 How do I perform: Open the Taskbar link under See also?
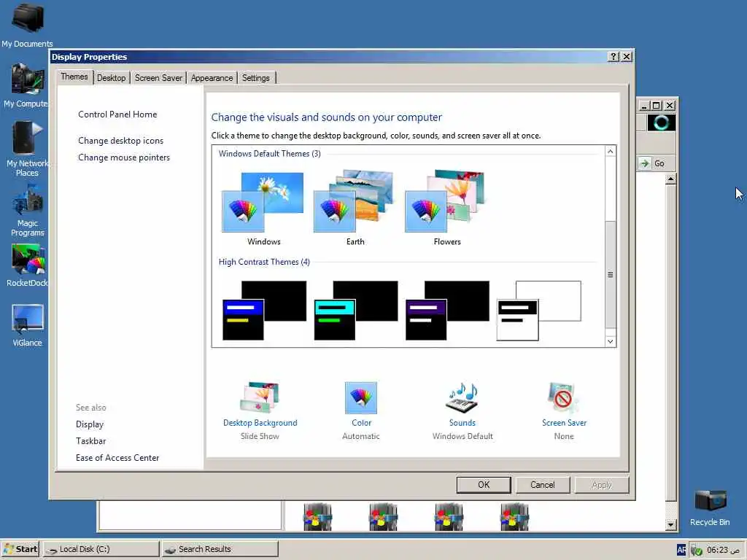pos(90,441)
